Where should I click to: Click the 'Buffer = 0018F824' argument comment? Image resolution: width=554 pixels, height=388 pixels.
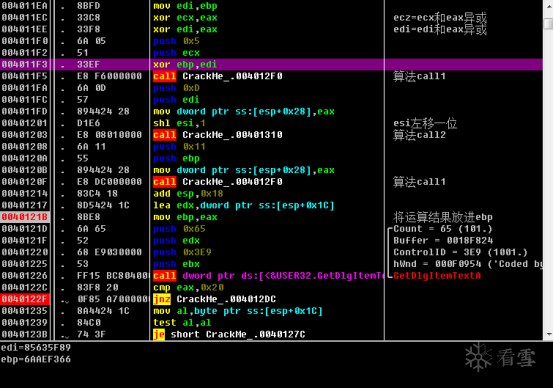coord(443,240)
